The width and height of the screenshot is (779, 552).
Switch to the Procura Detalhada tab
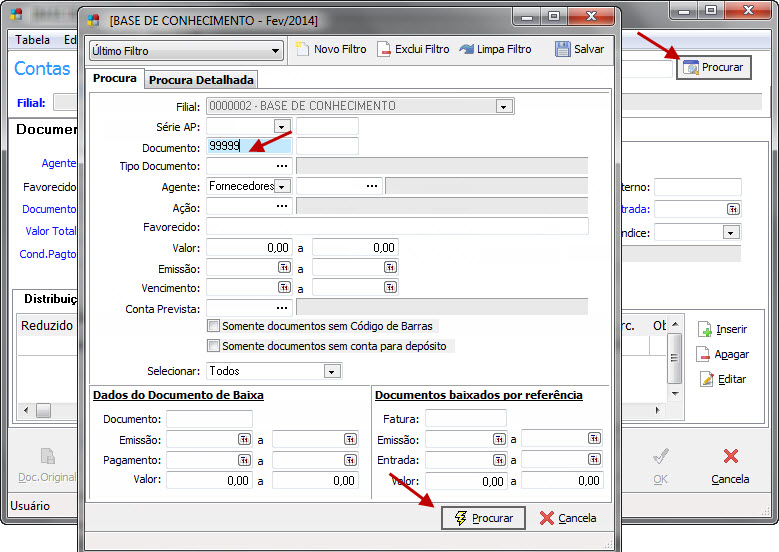click(x=201, y=80)
